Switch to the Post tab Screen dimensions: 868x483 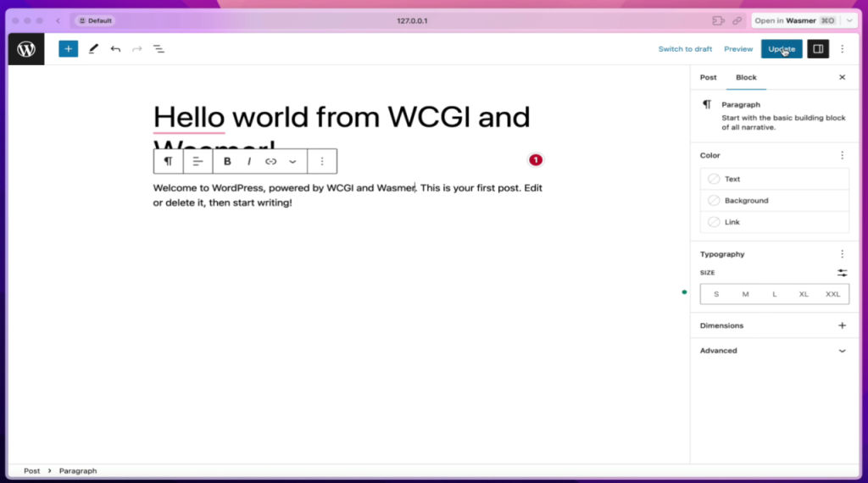(708, 77)
